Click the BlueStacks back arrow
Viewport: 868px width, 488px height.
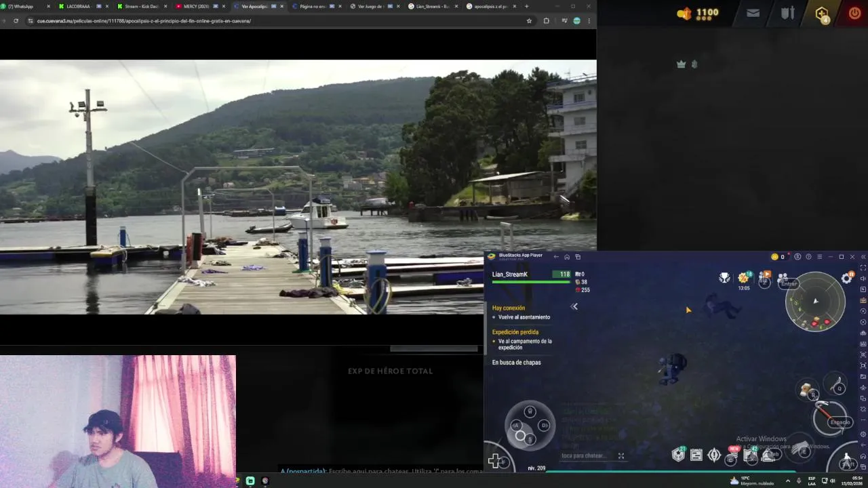point(556,257)
